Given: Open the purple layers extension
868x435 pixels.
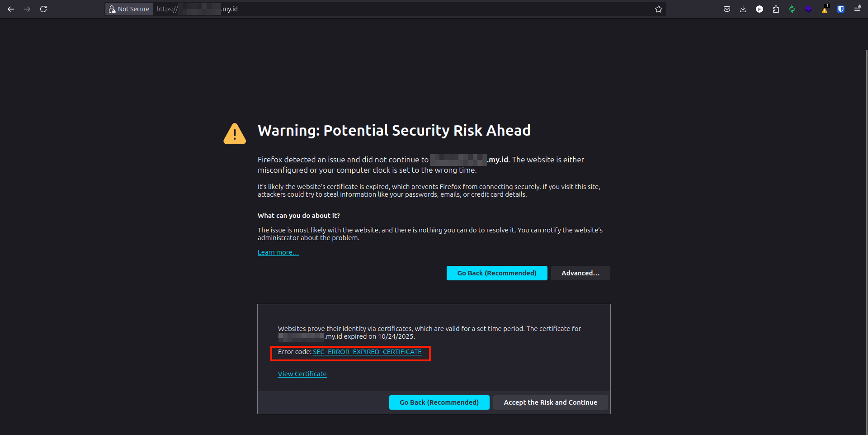Looking at the screenshot, I should [809, 9].
